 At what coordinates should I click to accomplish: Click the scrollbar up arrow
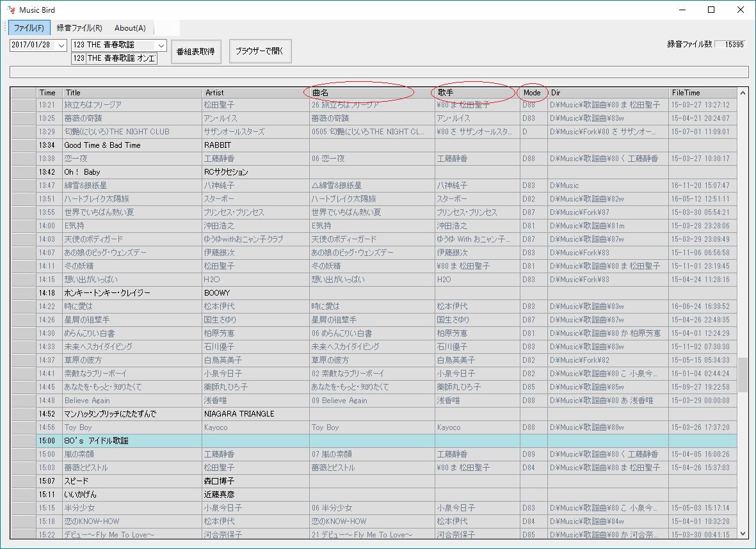(x=743, y=93)
